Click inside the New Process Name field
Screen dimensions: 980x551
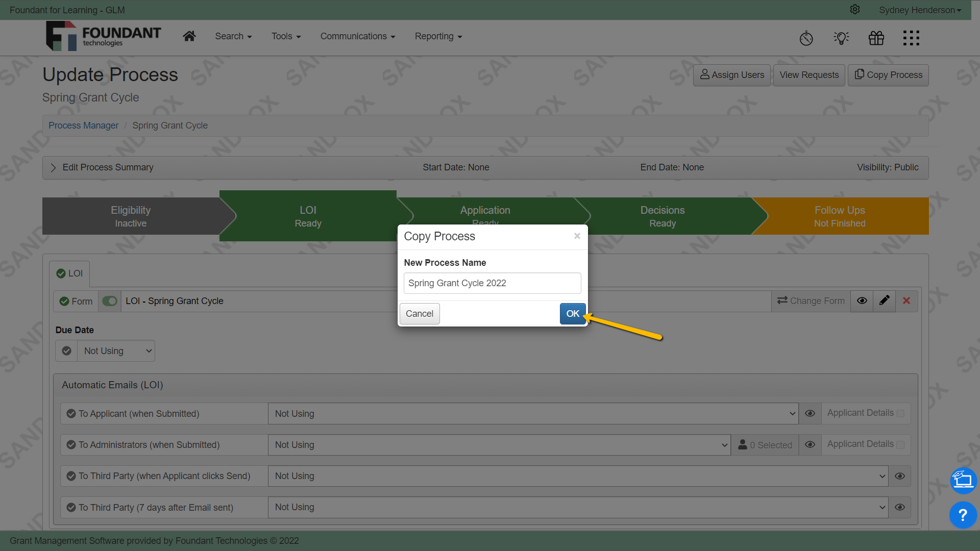pos(492,283)
